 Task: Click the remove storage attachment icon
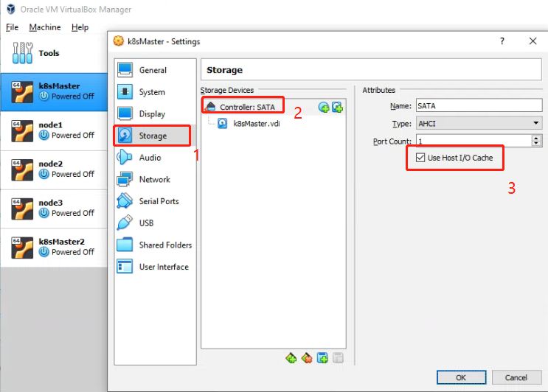point(338,358)
